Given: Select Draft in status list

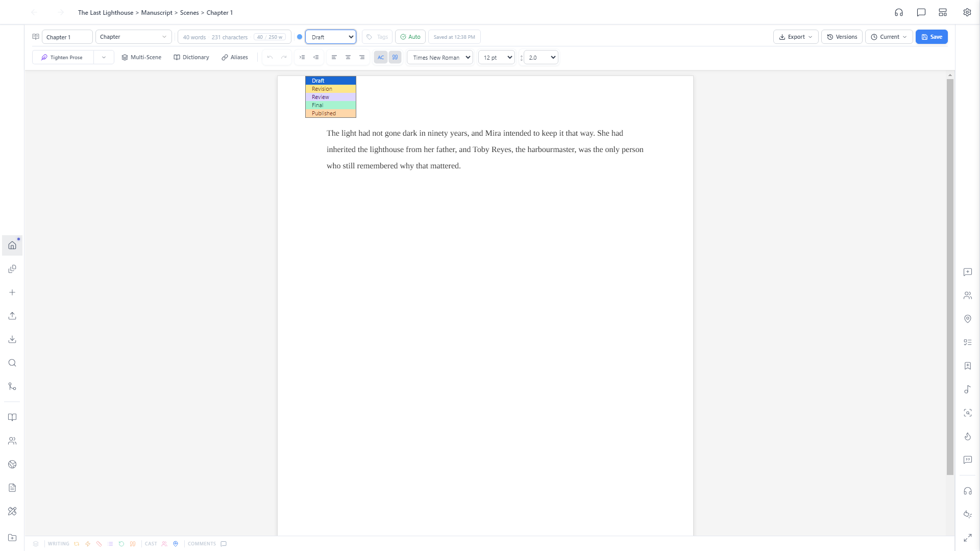Looking at the screenshot, I should 331,81.
